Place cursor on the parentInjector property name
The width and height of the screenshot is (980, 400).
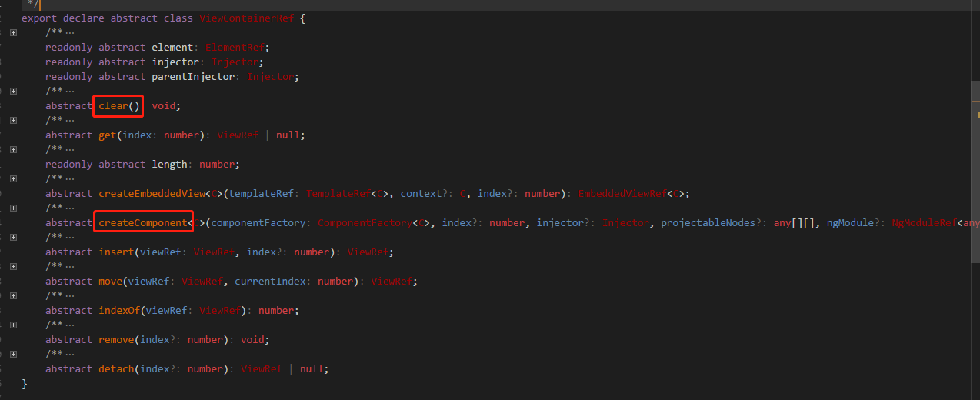(x=193, y=77)
